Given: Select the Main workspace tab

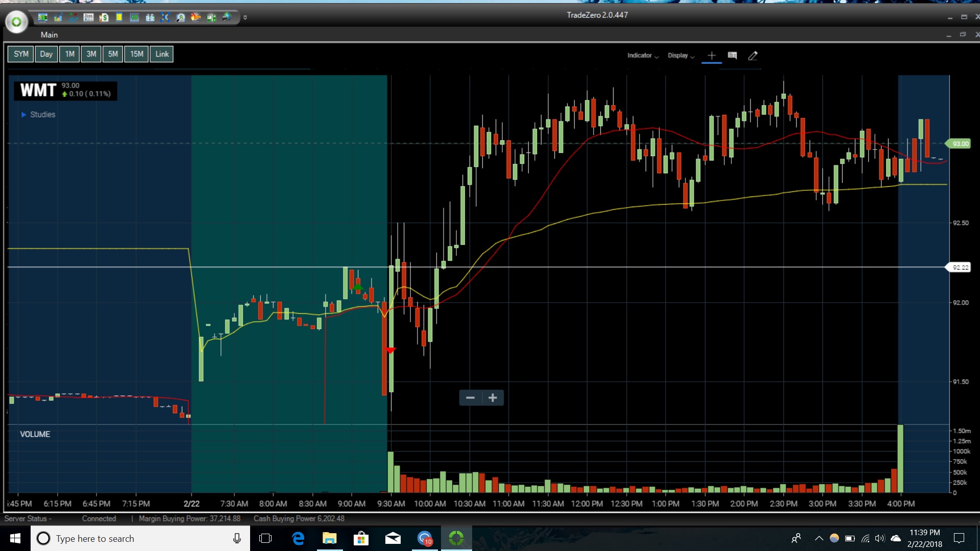Looking at the screenshot, I should [49, 35].
